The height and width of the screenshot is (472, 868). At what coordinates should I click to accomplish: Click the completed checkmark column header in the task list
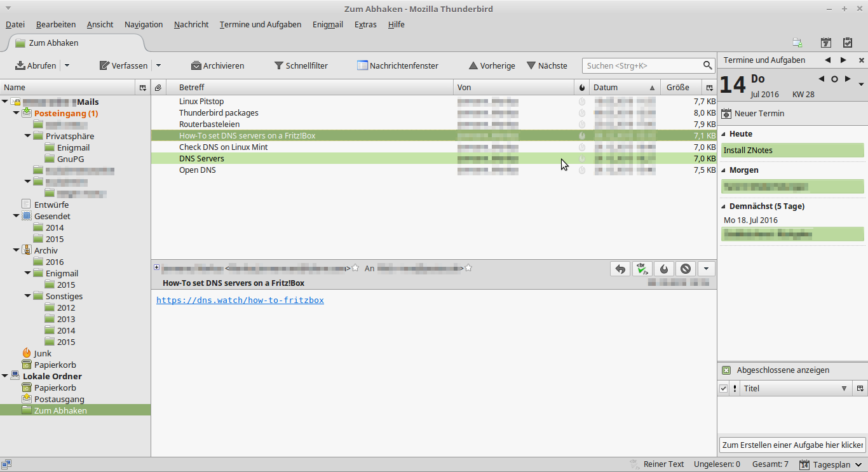[x=724, y=388]
